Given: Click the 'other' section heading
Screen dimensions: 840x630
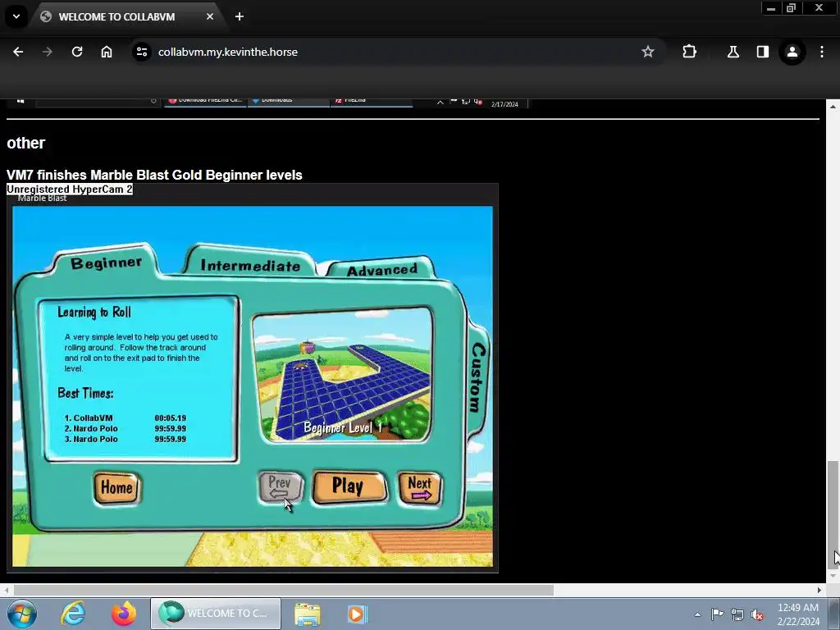Looking at the screenshot, I should tap(25, 143).
